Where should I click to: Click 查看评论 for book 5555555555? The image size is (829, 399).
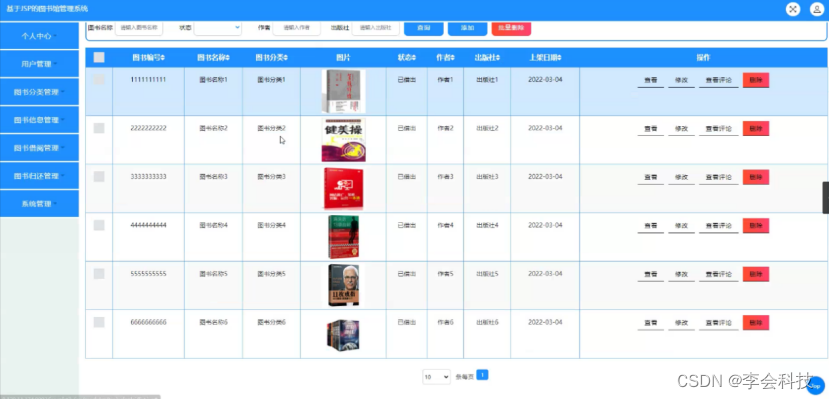719,275
